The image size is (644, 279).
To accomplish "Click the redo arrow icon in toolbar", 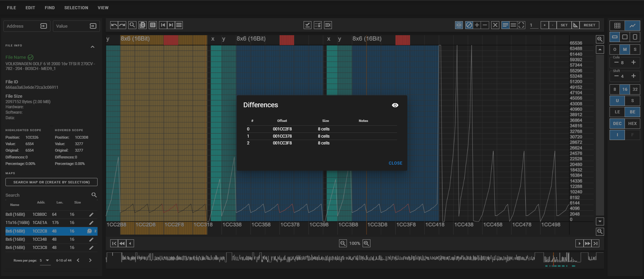I will click(122, 25).
